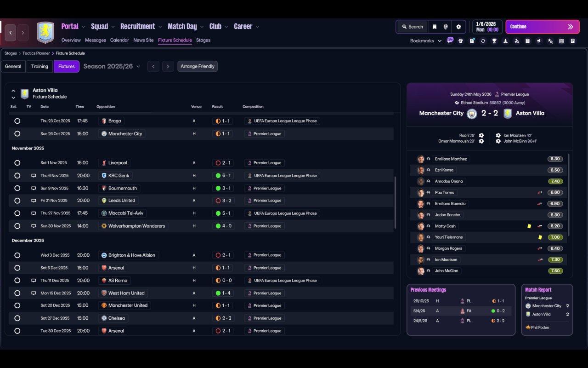Open the settings gear icon
The height and width of the screenshot is (368, 588).
[458, 27]
